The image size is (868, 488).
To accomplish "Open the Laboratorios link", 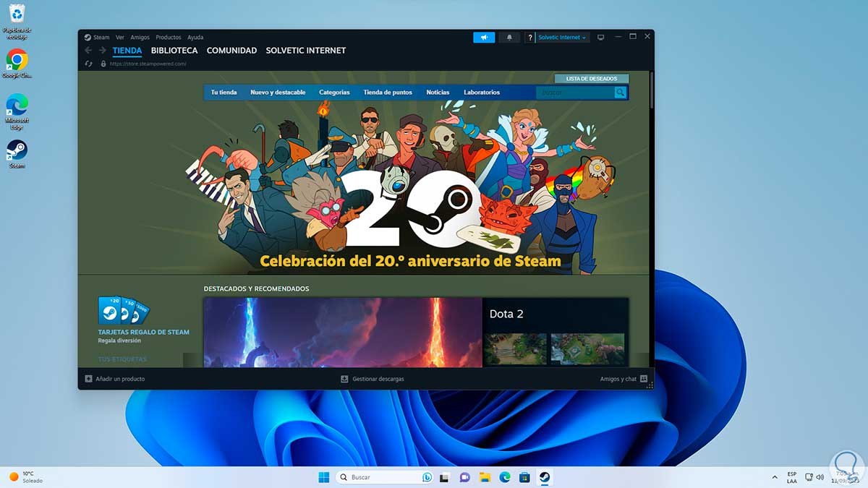I will click(x=482, y=93).
